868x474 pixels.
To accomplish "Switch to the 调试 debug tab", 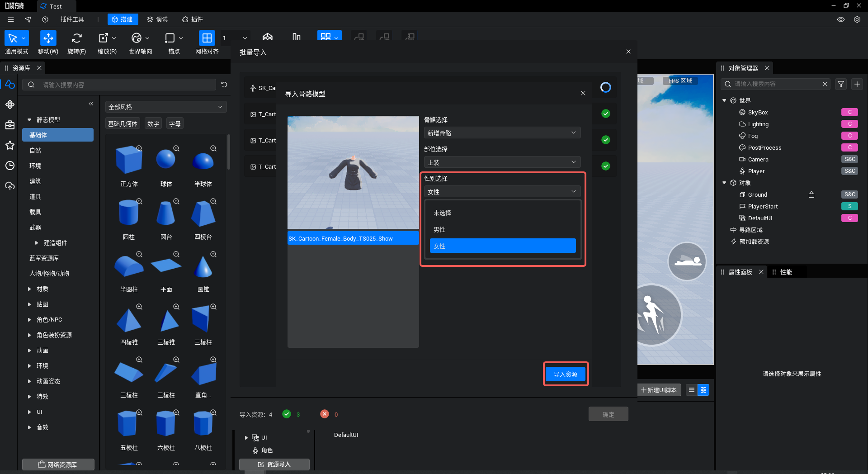I will click(157, 19).
